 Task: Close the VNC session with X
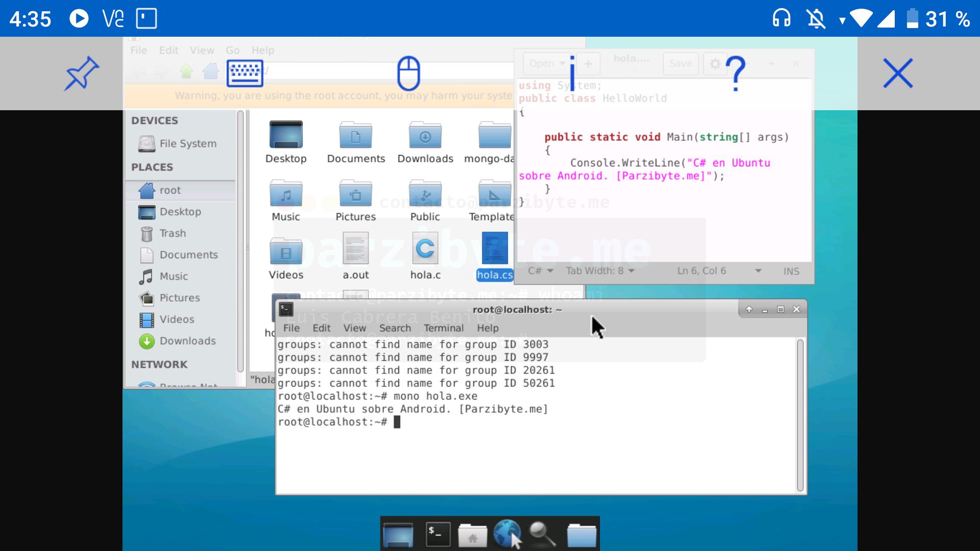[x=898, y=73]
